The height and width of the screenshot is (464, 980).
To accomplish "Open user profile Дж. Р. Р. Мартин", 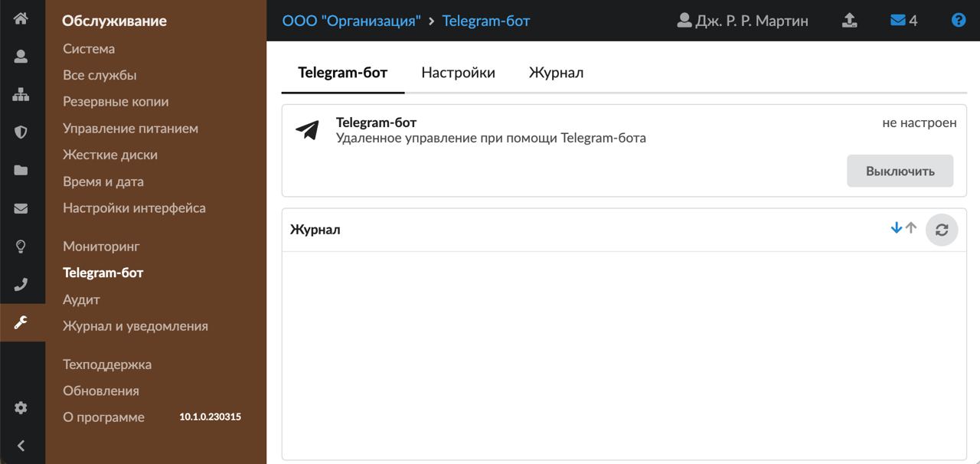I will click(x=743, y=21).
